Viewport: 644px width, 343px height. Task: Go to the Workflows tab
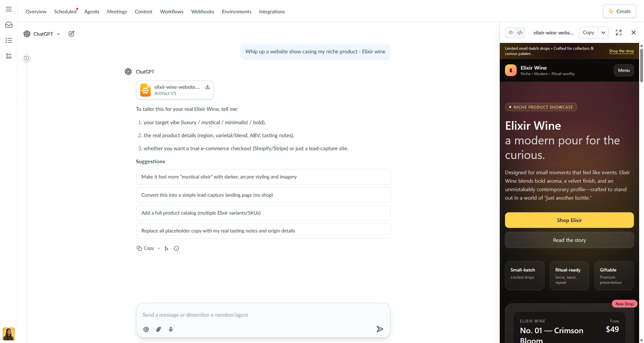click(x=171, y=12)
